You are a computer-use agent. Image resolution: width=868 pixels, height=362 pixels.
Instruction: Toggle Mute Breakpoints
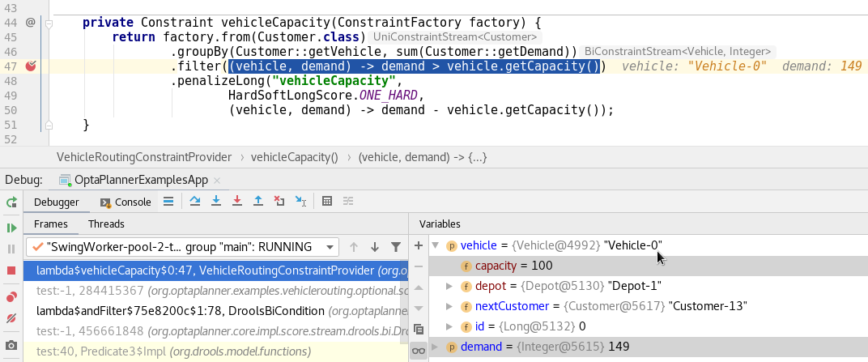click(x=11, y=319)
